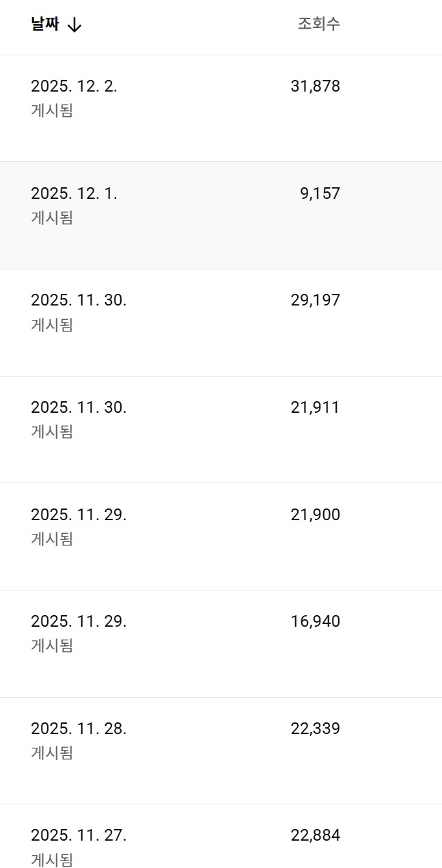
Task: Click the down arrow sort icon beside 날짜
Action: coord(74,25)
